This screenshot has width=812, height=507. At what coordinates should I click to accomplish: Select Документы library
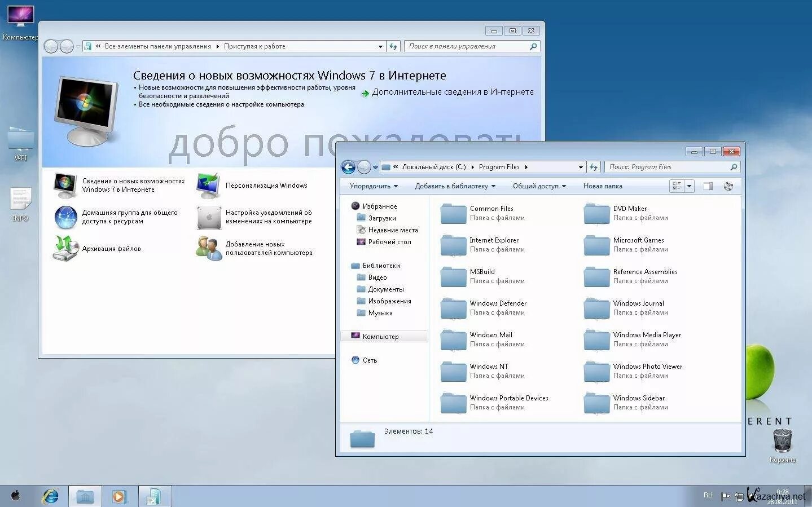380,289
